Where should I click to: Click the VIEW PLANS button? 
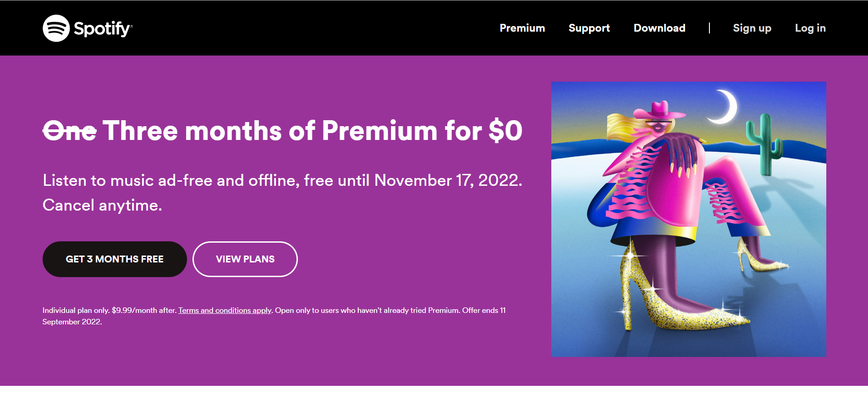tap(245, 259)
